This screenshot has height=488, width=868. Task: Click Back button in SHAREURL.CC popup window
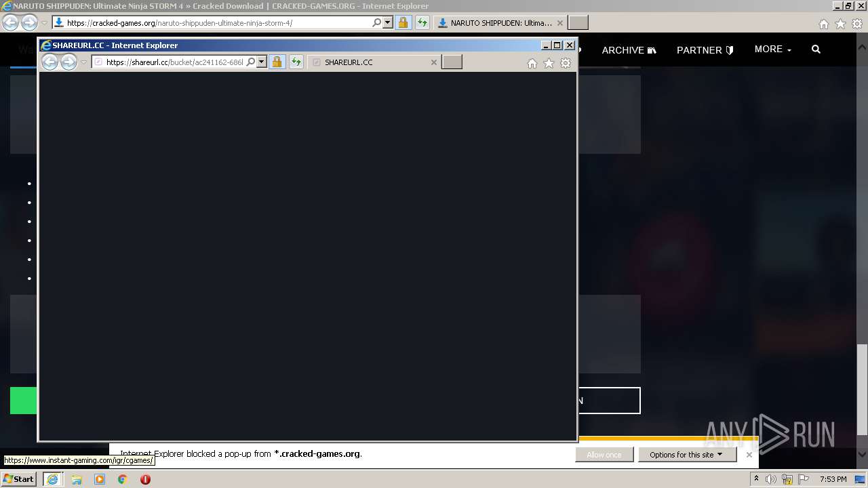[50, 62]
